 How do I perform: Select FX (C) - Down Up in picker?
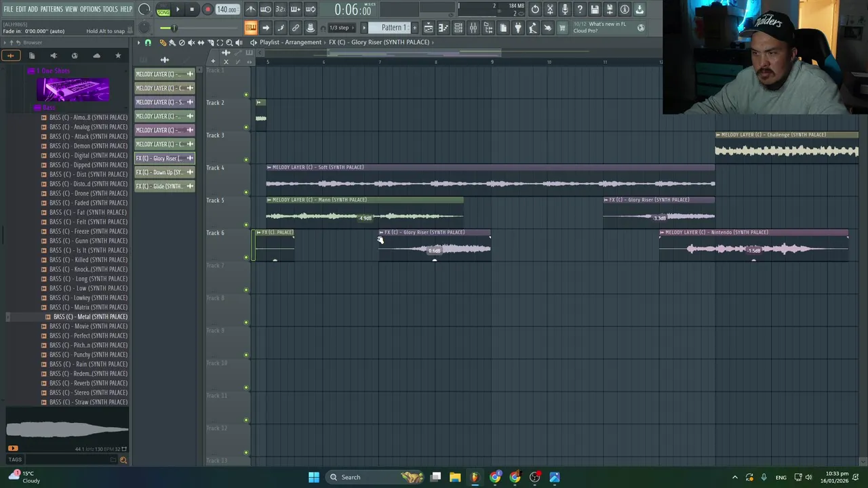point(165,172)
